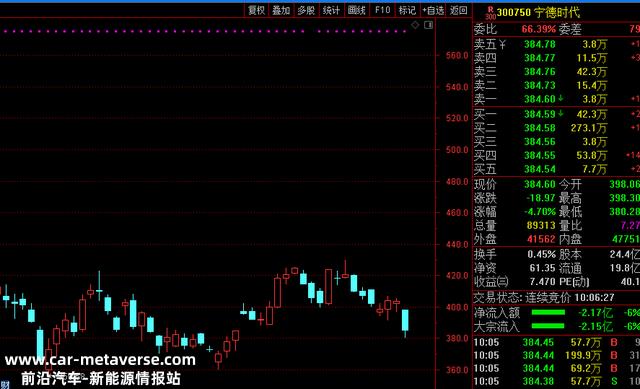Click the green 大宗流入 bar
This screenshot has width=640, height=389.
click(548, 326)
